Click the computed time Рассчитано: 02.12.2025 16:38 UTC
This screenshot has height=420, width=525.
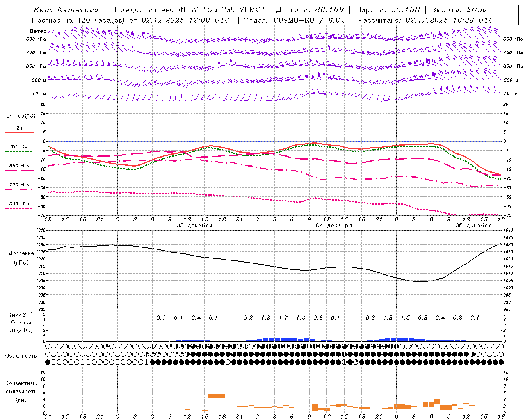426,20
